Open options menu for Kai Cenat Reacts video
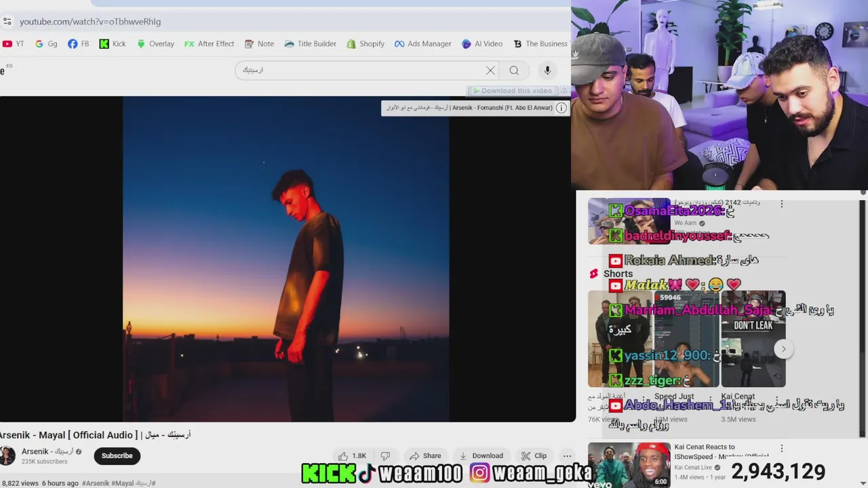This screenshot has height=488, width=868. pos(781,448)
